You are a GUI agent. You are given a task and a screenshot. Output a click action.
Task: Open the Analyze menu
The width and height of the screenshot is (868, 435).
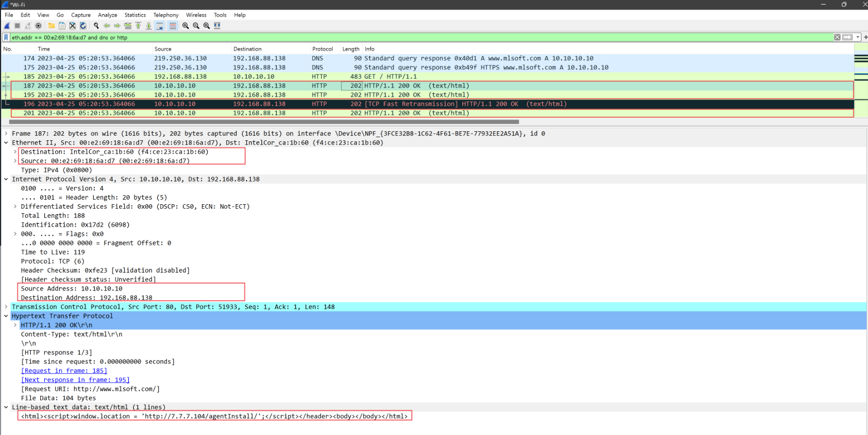click(x=108, y=15)
